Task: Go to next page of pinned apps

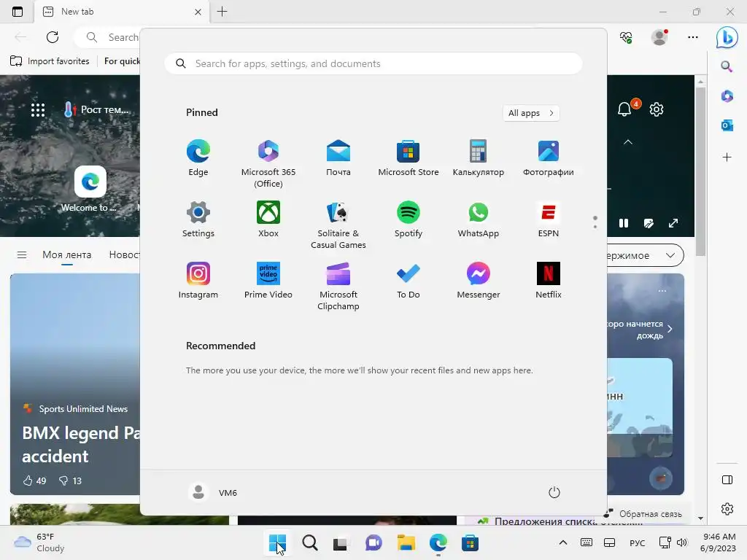Action: click(595, 227)
